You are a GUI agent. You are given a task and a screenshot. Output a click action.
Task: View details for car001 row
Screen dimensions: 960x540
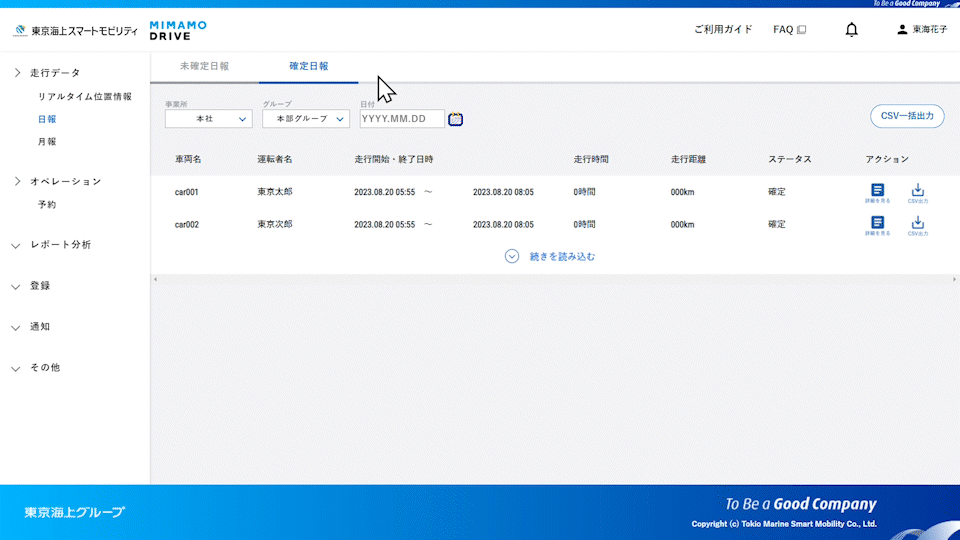877,193
